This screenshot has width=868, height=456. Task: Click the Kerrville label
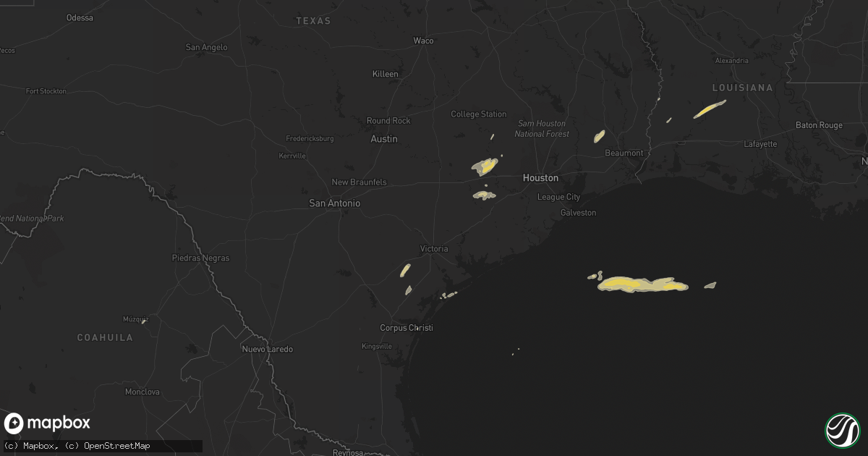[x=292, y=156]
